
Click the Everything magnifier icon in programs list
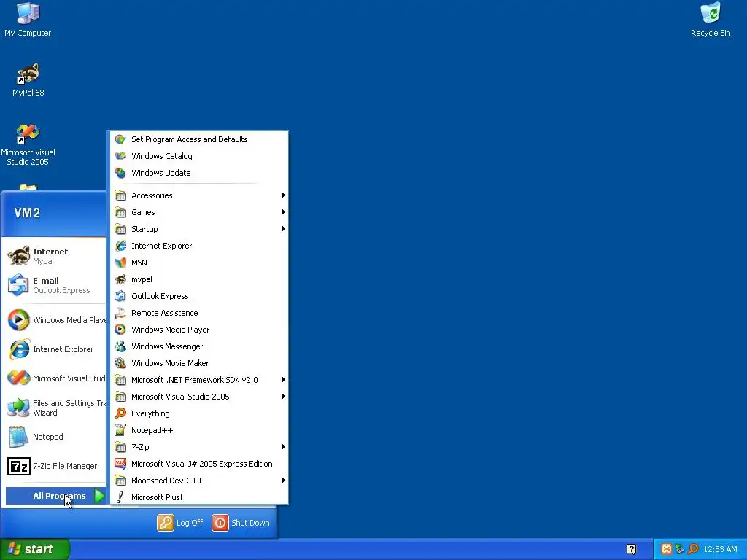pos(120,413)
